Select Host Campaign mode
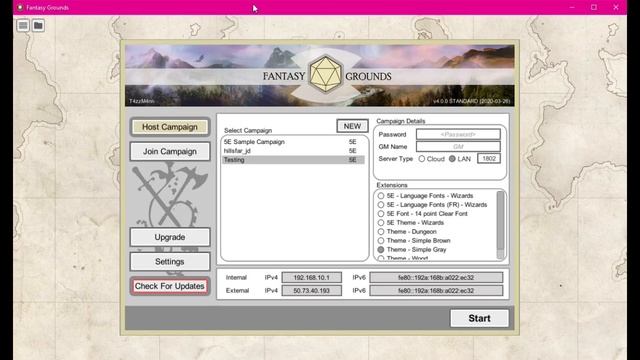Viewport: 640px width, 360px height. point(170,127)
